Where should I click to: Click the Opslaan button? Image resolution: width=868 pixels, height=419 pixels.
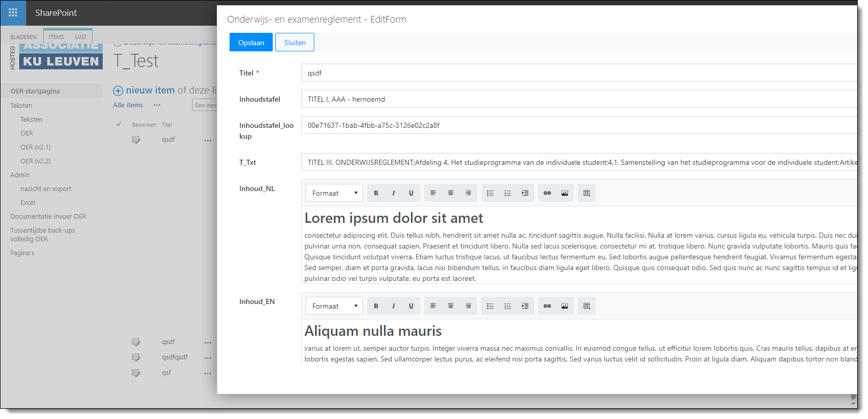click(251, 43)
